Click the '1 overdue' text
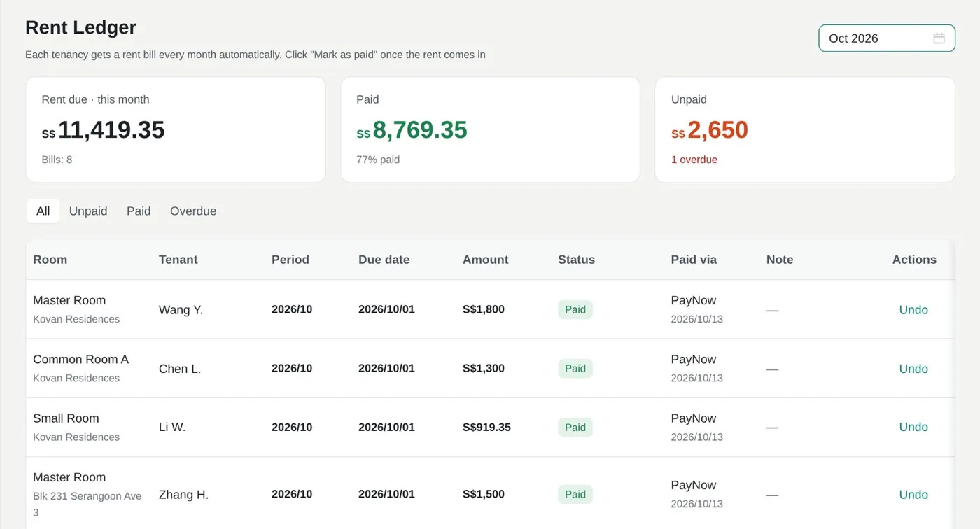Image resolution: width=980 pixels, height=529 pixels. point(694,160)
